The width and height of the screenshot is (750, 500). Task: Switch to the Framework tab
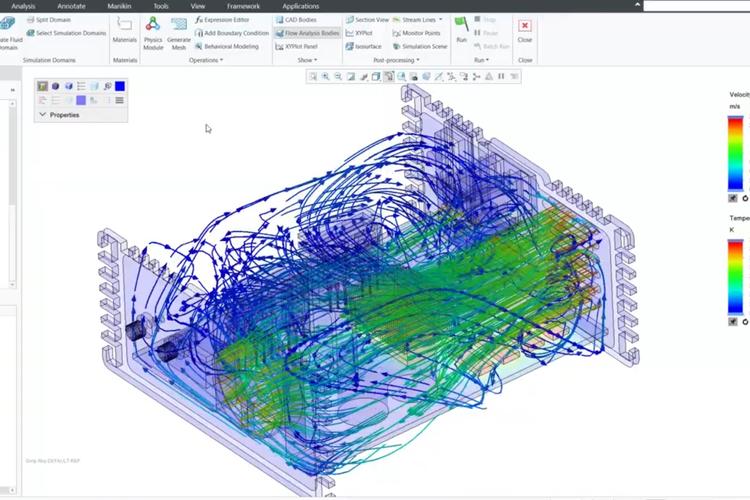(x=242, y=6)
